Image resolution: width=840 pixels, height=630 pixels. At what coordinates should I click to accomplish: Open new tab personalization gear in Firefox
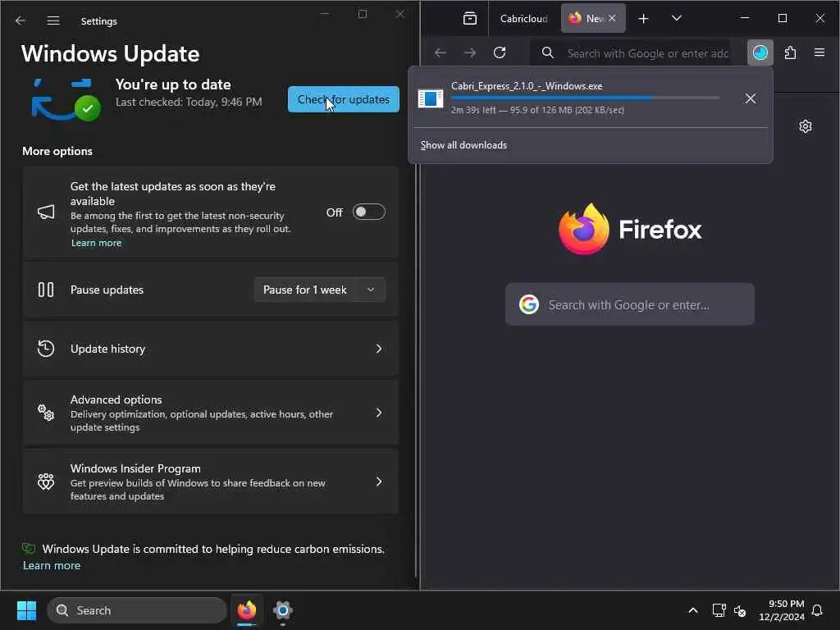(806, 126)
